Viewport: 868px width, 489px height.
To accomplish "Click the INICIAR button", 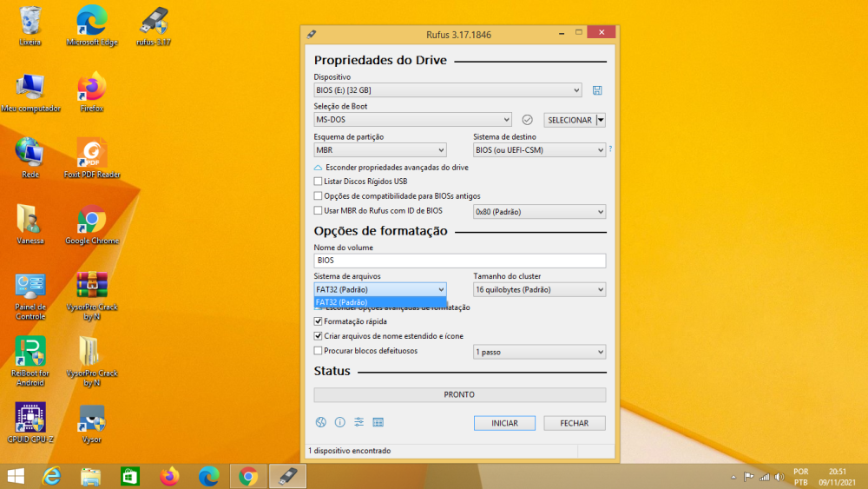I will [504, 423].
